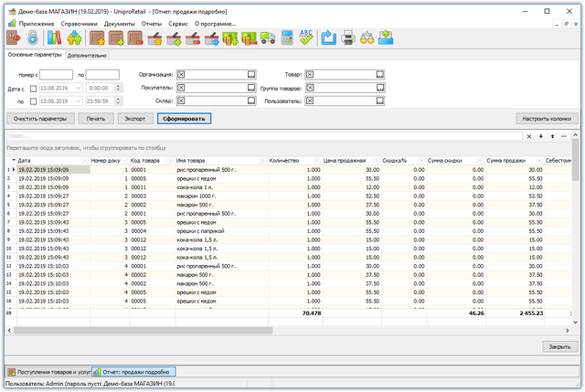This screenshot has width=585, height=392.
Task: Click the delivery truck toolbar icon
Action: coord(267,37)
